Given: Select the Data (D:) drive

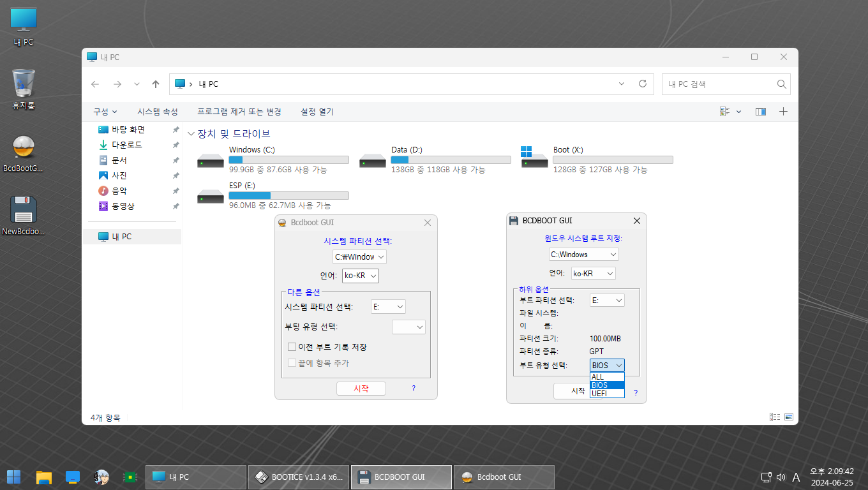Looking at the screenshot, I should (435, 160).
